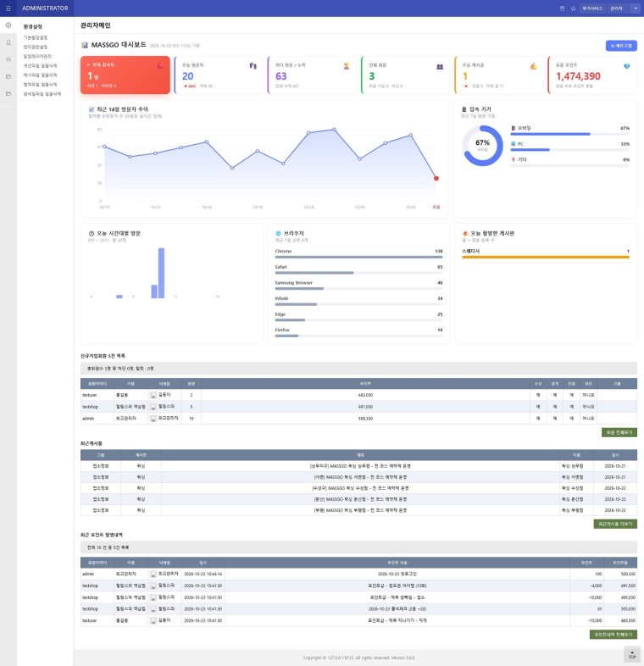Choose 관리권한설정 in the sidebar menu
Viewport: 644px width, 666px height.
click(x=36, y=47)
